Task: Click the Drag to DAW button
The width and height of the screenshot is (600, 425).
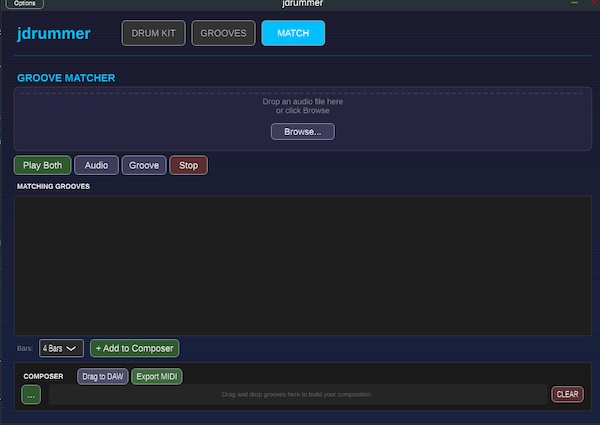Action: point(103,376)
